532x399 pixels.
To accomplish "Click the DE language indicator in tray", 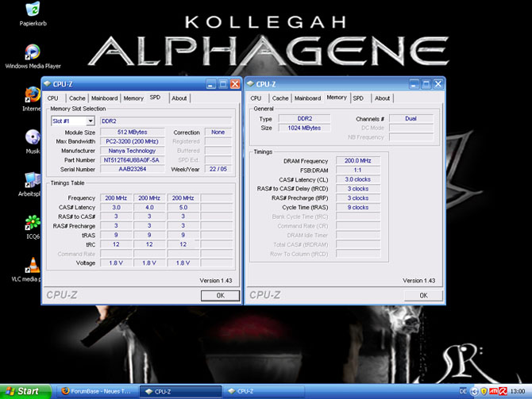I will point(463,391).
